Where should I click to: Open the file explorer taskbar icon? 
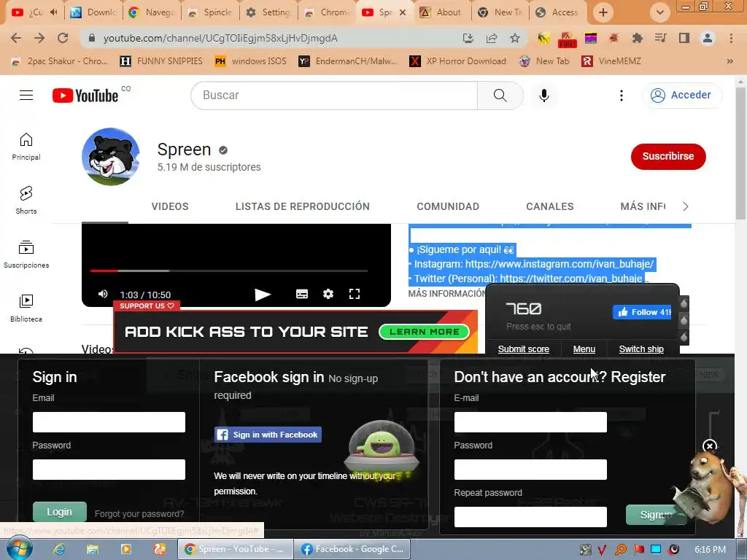pos(93,549)
